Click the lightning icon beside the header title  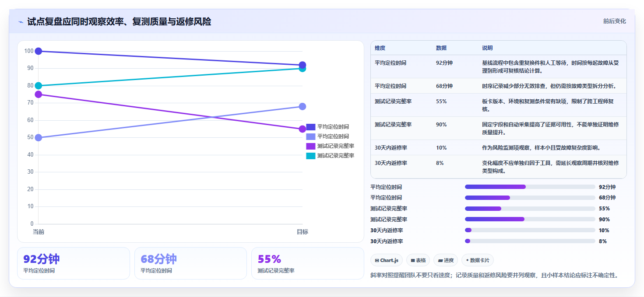21,22
